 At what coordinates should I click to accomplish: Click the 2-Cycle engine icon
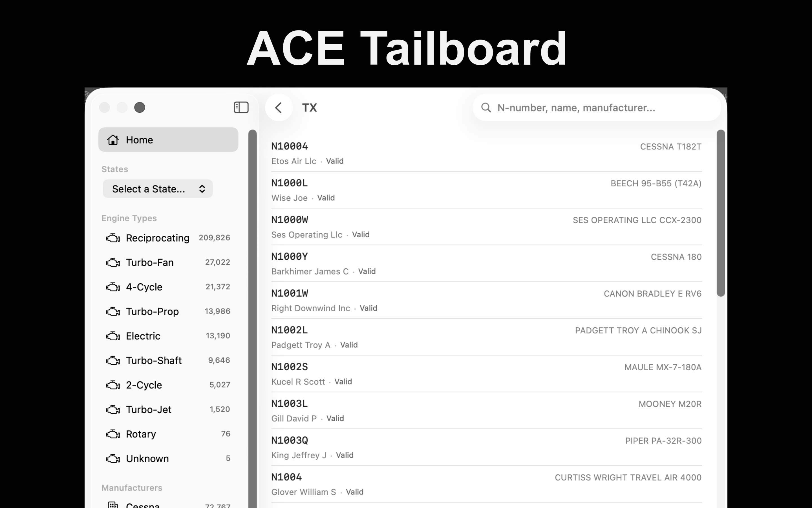point(113,385)
